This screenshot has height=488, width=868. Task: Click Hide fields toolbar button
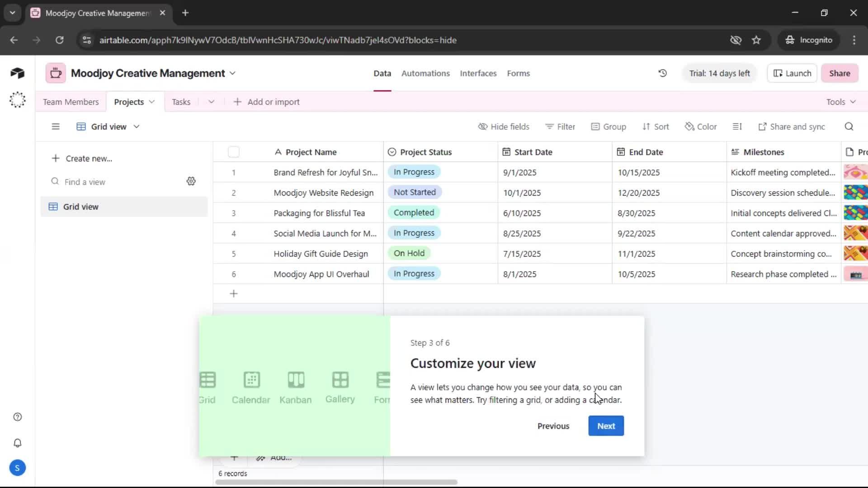pyautogui.click(x=504, y=127)
